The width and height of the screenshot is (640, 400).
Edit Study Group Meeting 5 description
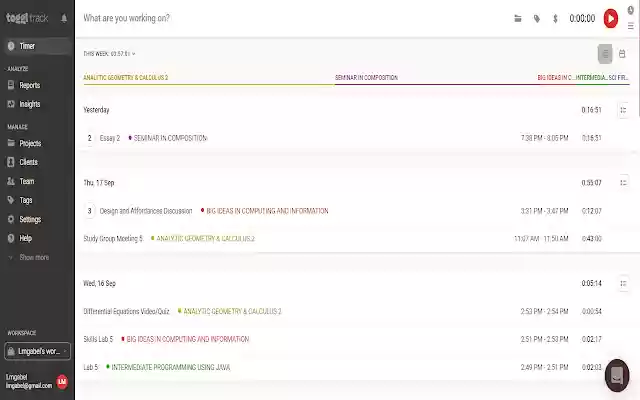tap(113, 238)
